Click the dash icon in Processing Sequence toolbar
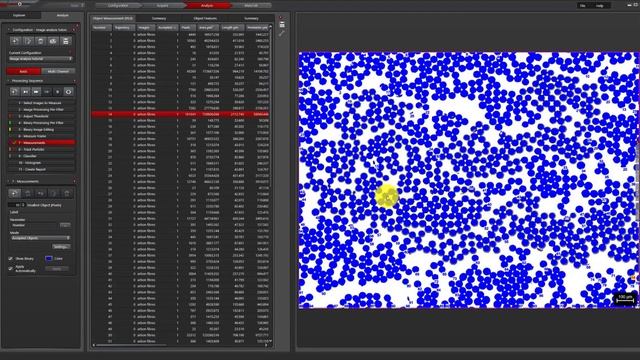Viewport: 640px width, 360px height. [x=47, y=92]
